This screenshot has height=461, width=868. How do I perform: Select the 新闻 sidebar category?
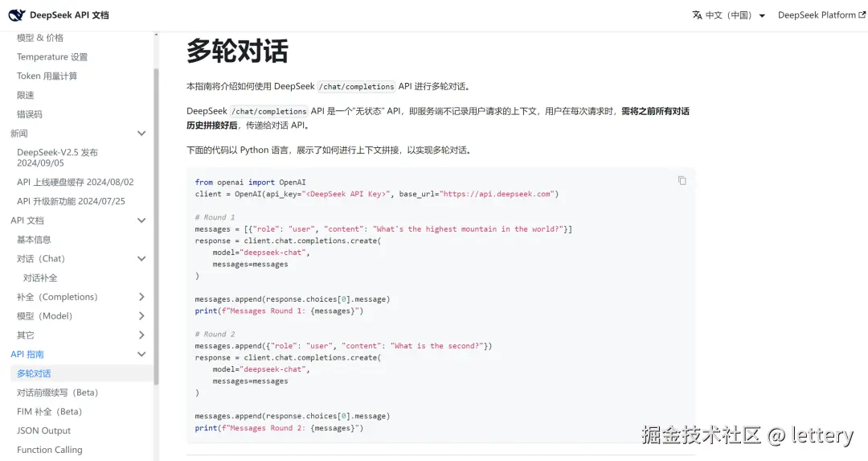18,134
